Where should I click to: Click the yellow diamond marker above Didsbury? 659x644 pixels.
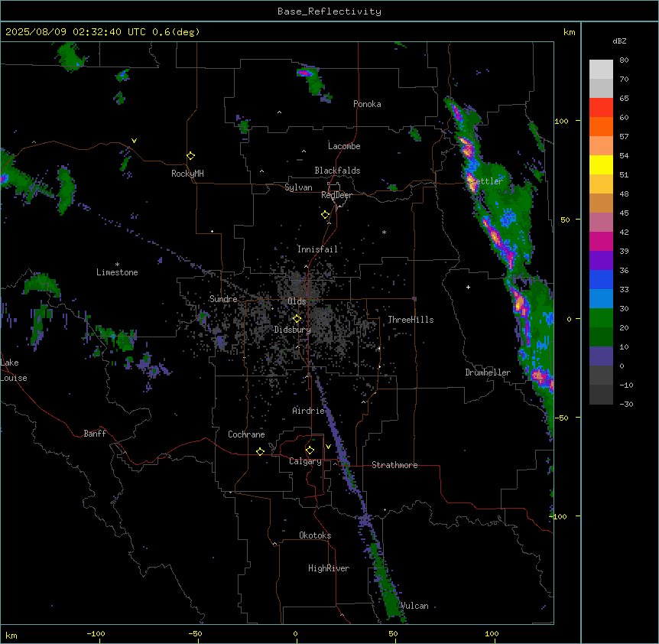297,319
